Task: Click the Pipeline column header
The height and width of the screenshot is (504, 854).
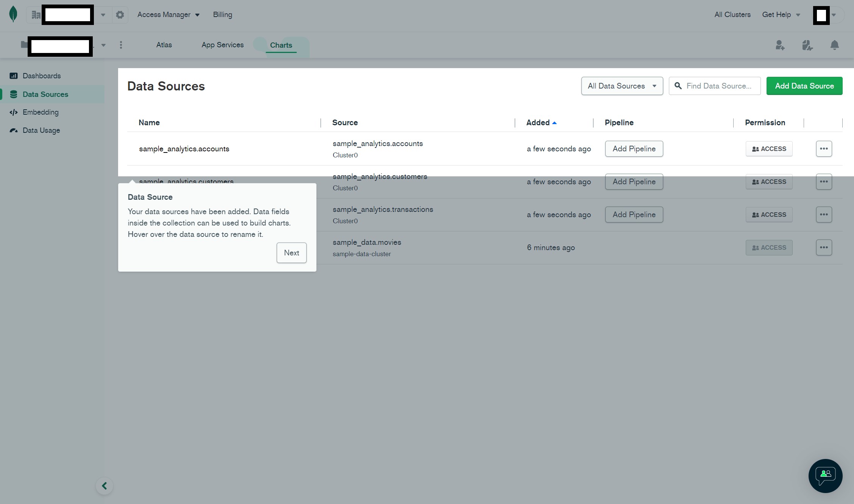Action: [x=619, y=123]
